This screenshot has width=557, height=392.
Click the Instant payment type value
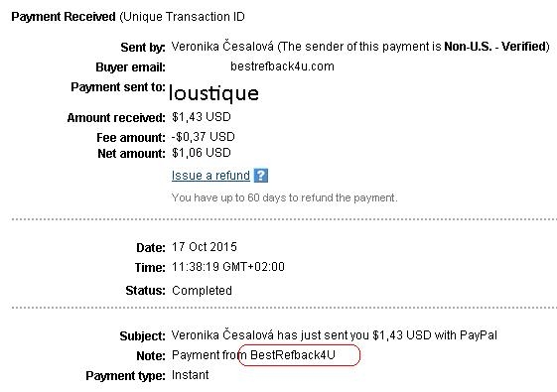[190, 375]
